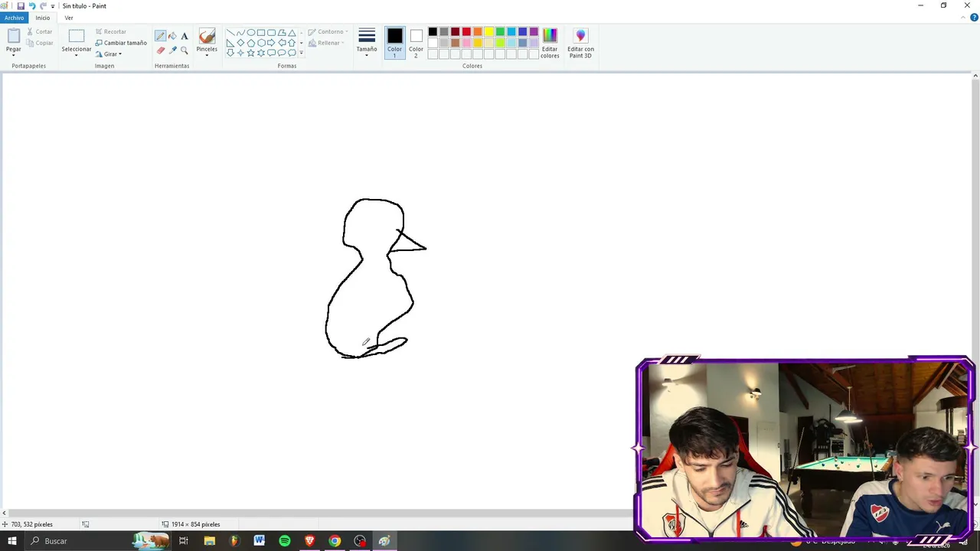Choose the Curve shape
Screen dimensions: 980x551
240,33
